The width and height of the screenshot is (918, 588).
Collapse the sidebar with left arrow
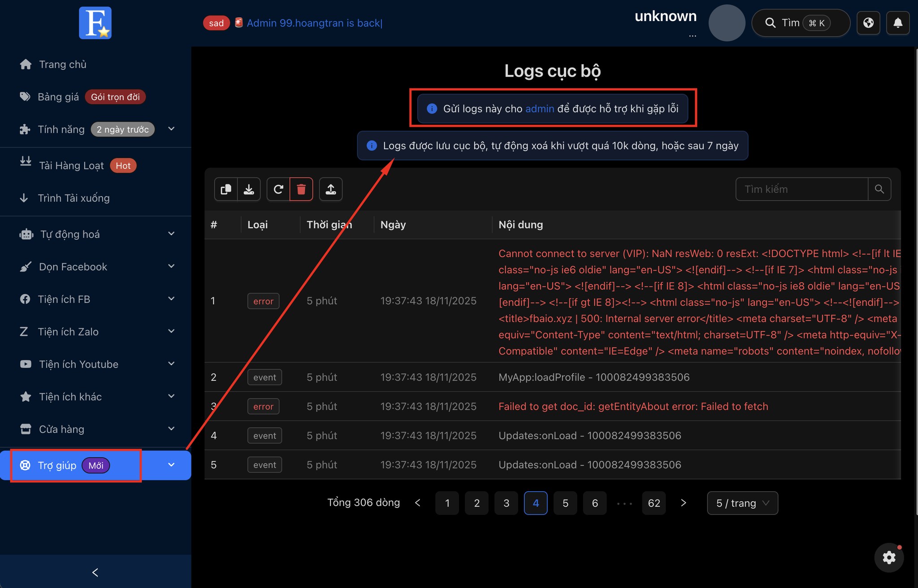click(x=95, y=572)
